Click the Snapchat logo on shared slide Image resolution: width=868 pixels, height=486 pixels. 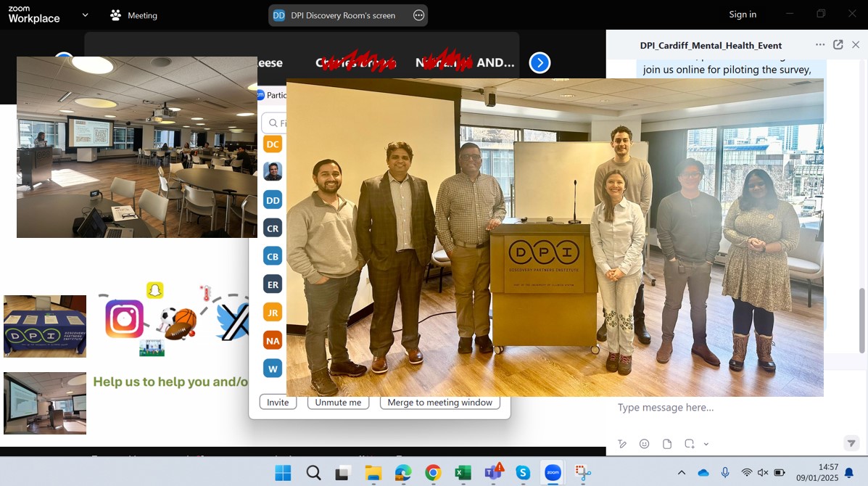(x=155, y=290)
